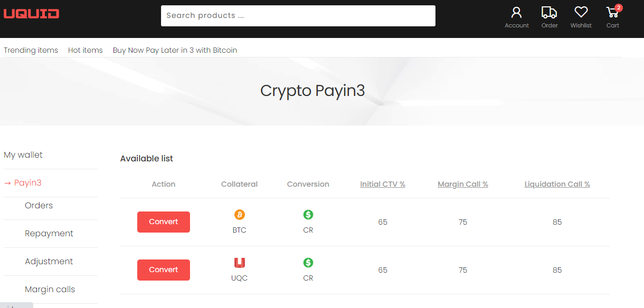Open Adjustment in sidebar

click(x=49, y=262)
